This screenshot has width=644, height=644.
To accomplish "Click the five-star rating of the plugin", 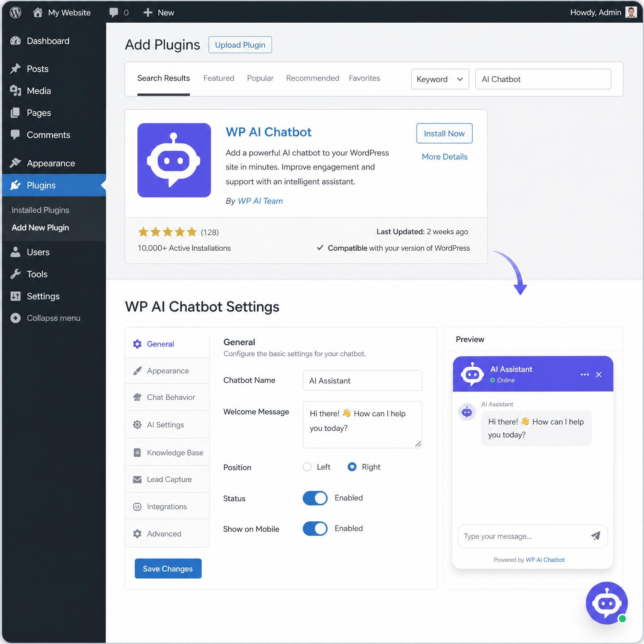I will point(167,232).
